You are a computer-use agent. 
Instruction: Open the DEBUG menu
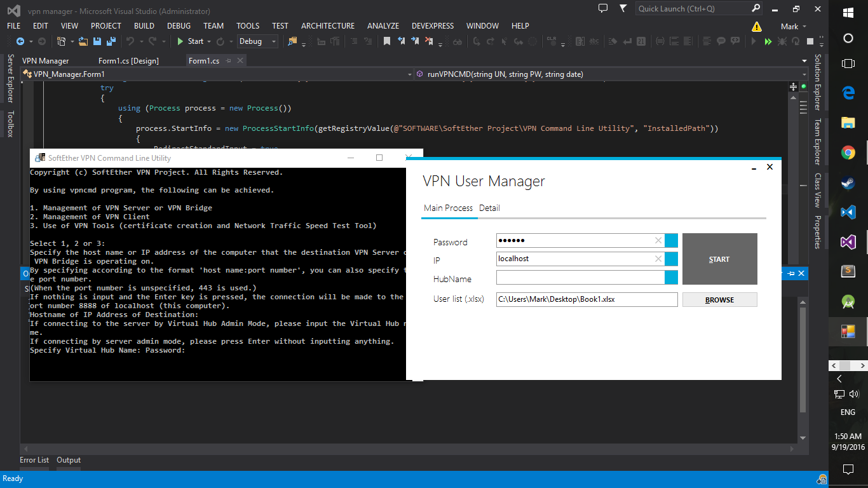(179, 26)
